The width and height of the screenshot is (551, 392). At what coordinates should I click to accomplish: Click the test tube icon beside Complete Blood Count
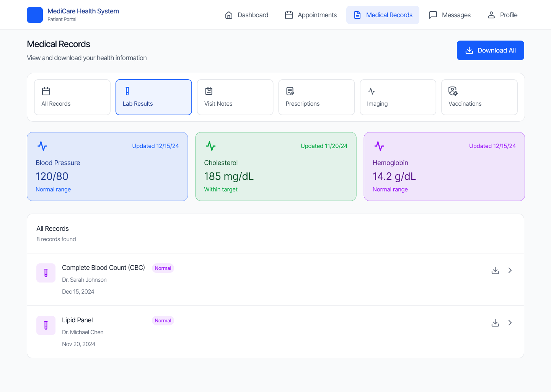tap(46, 273)
